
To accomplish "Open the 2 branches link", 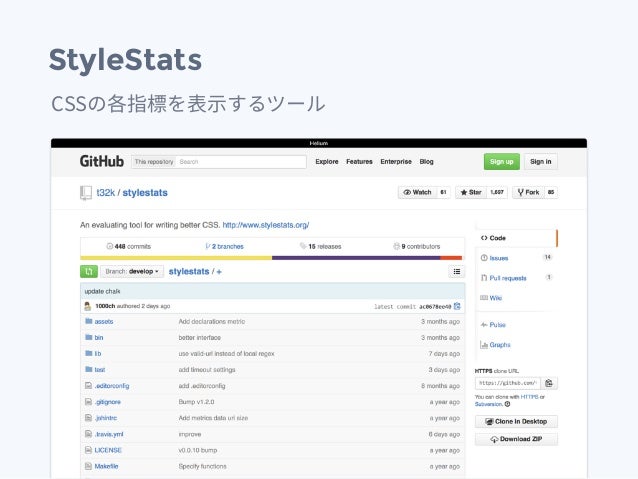I will click(x=225, y=246).
